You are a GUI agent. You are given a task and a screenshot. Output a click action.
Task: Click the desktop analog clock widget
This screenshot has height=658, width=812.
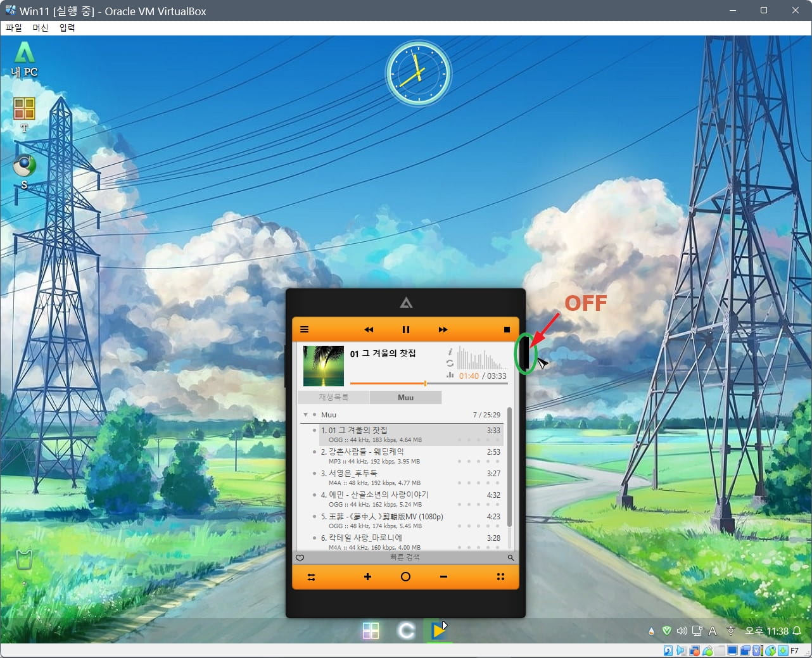click(x=418, y=73)
